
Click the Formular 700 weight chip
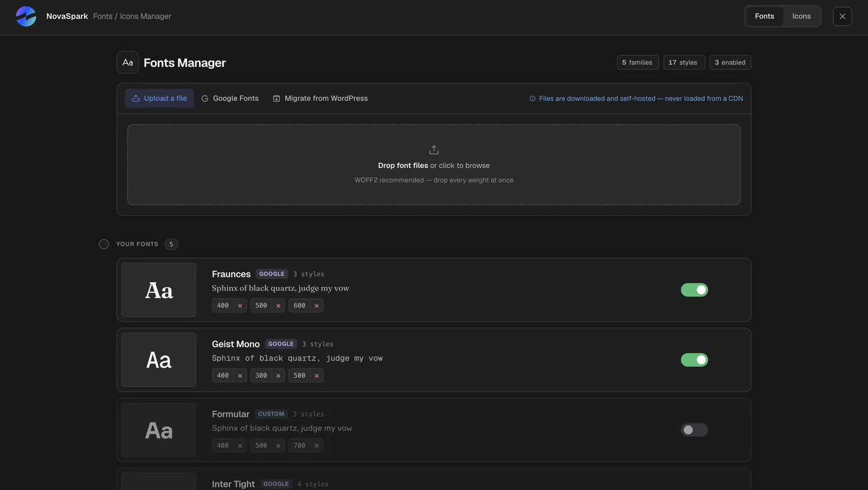click(x=299, y=446)
